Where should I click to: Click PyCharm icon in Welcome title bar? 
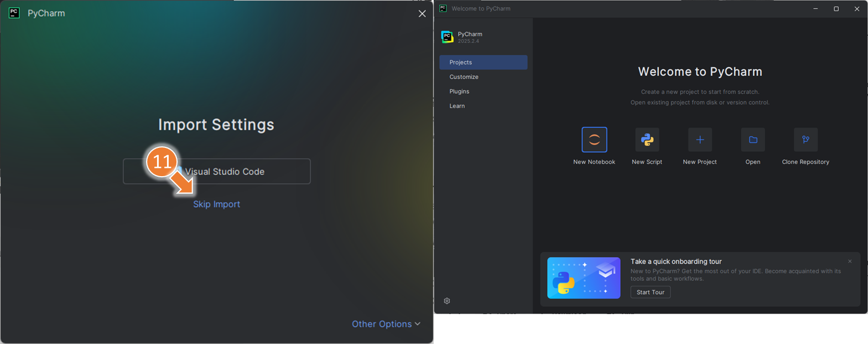(x=443, y=8)
